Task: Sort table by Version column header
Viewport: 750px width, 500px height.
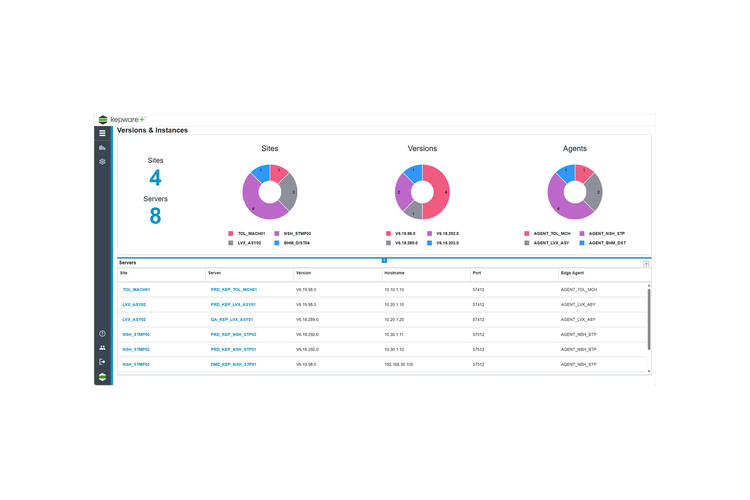Action: point(304,273)
